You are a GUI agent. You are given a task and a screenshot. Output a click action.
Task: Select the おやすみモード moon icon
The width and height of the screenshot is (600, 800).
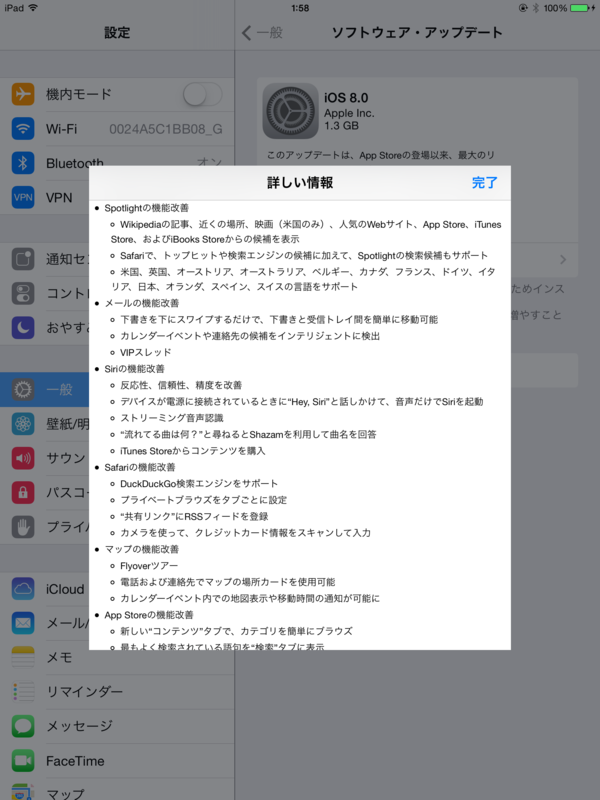23,328
